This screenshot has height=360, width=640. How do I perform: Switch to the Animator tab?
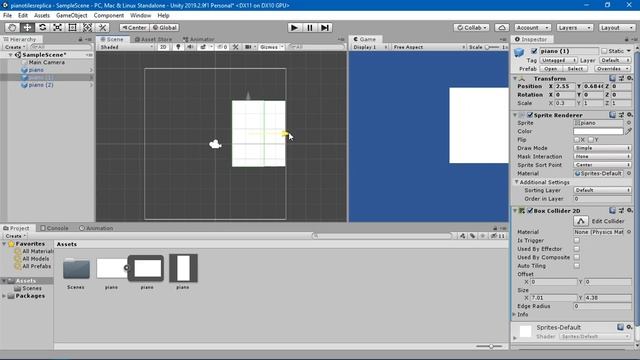[x=198, y=39]
